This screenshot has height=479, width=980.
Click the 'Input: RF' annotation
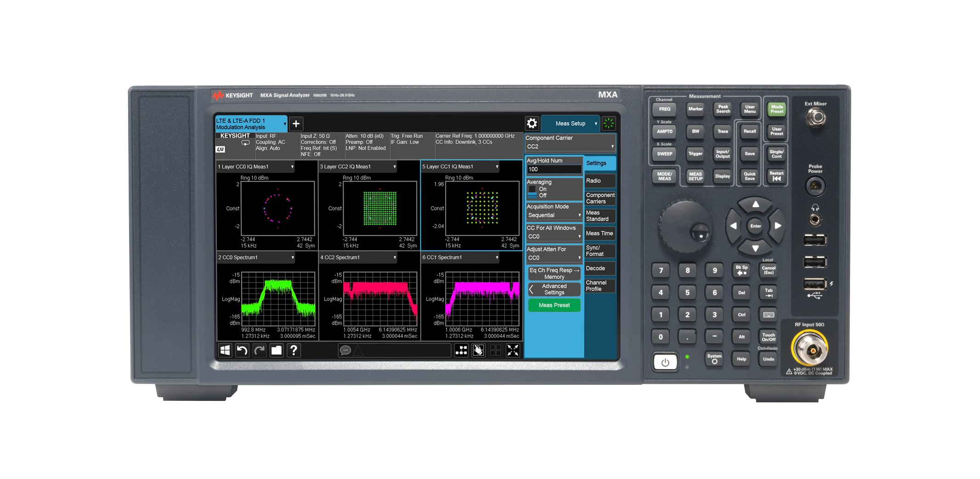266,136
